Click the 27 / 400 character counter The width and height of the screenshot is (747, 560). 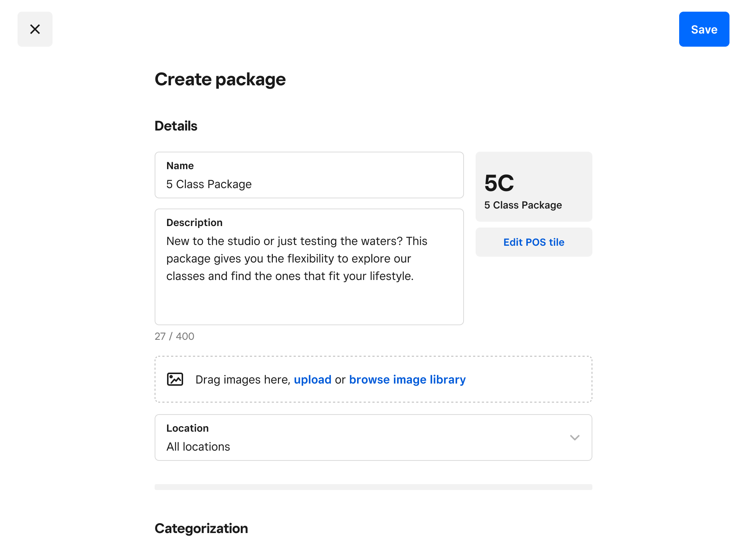pyautogui.click(x=174, y=336)
